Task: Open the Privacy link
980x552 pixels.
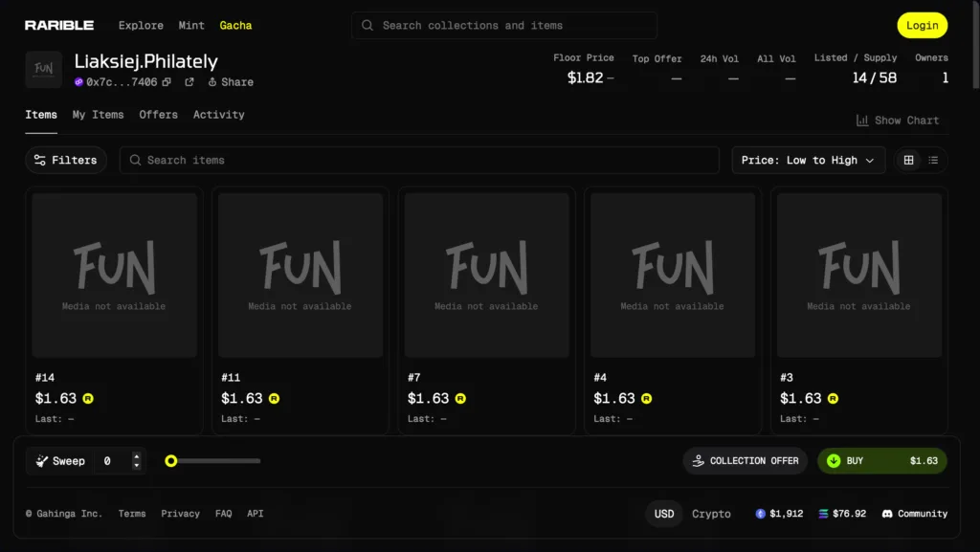Action: (181, 514)
